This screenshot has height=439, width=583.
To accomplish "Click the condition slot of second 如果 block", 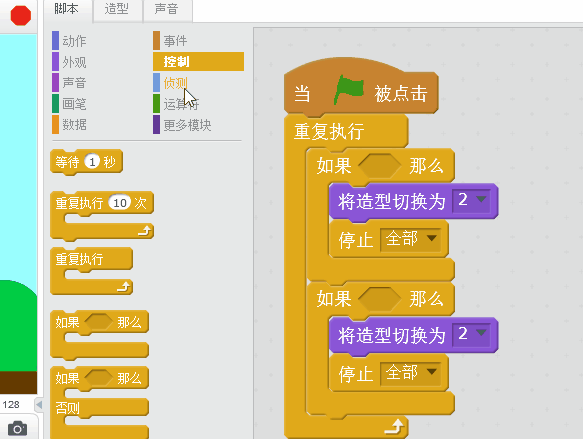I will 380,298.
